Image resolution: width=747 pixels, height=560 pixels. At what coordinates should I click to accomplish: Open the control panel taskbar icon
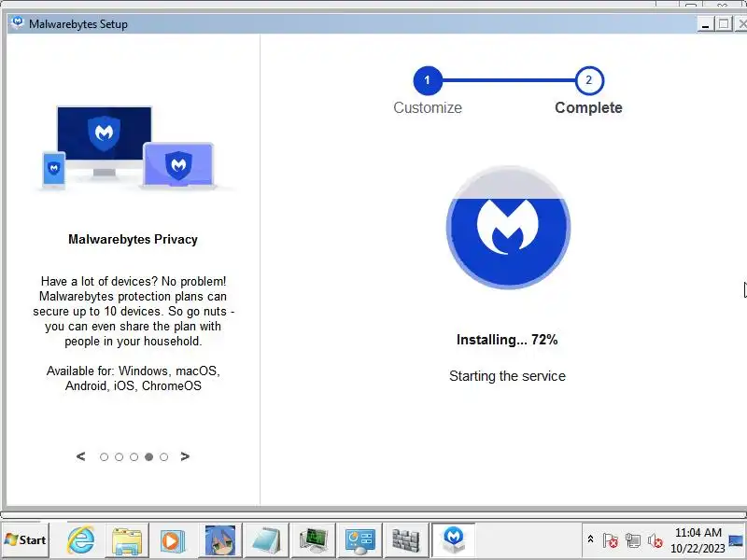click(359, 540)
